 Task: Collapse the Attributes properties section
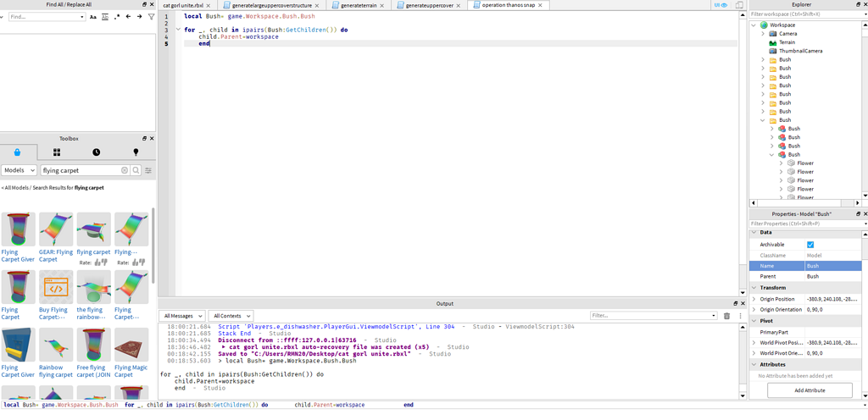tap(754, 365)
